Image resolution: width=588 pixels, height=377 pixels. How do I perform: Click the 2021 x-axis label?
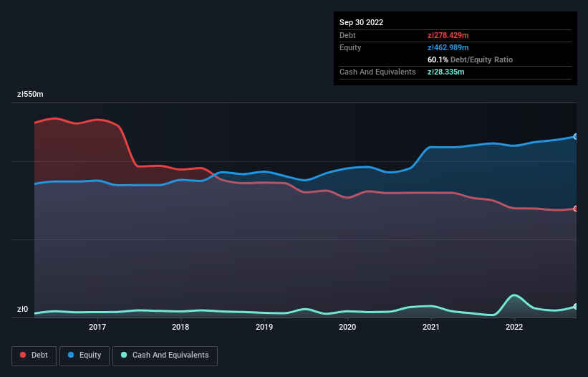[431, 327]
